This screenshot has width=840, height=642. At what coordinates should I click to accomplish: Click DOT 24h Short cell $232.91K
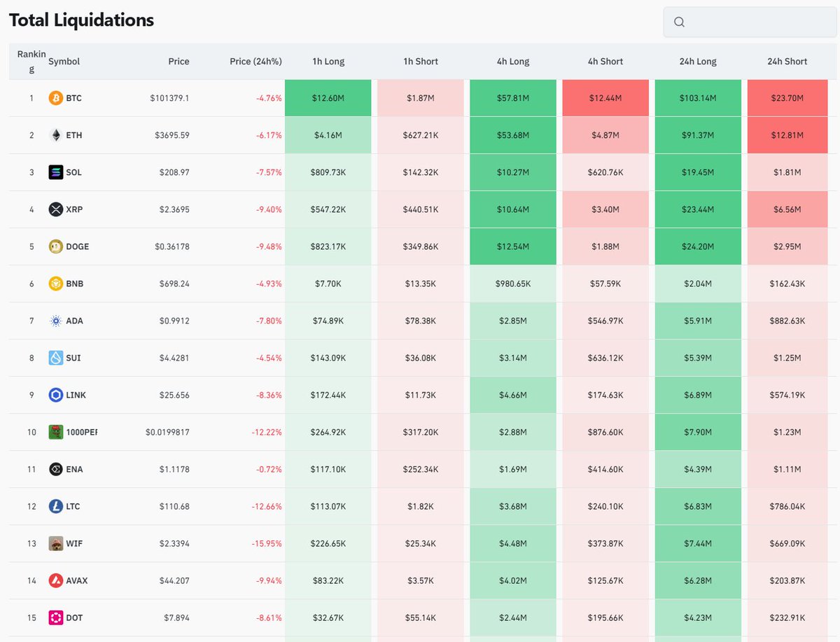pos(787,617)
